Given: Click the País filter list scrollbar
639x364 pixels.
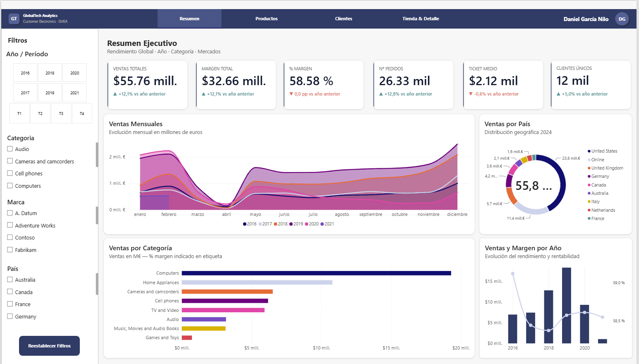Looking at the screenshot, I should (x=97, y=284).
